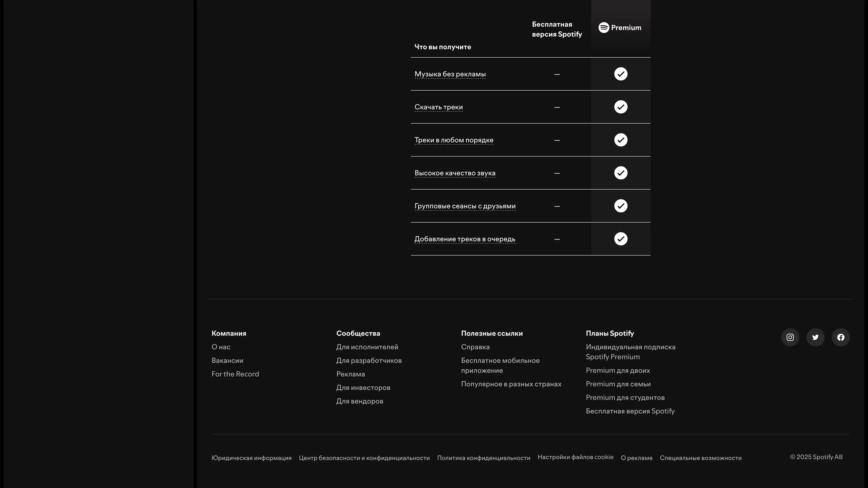868x488 pixels.
Task: Open Spotify's Instagram page icon
Action: click(790, 337)
